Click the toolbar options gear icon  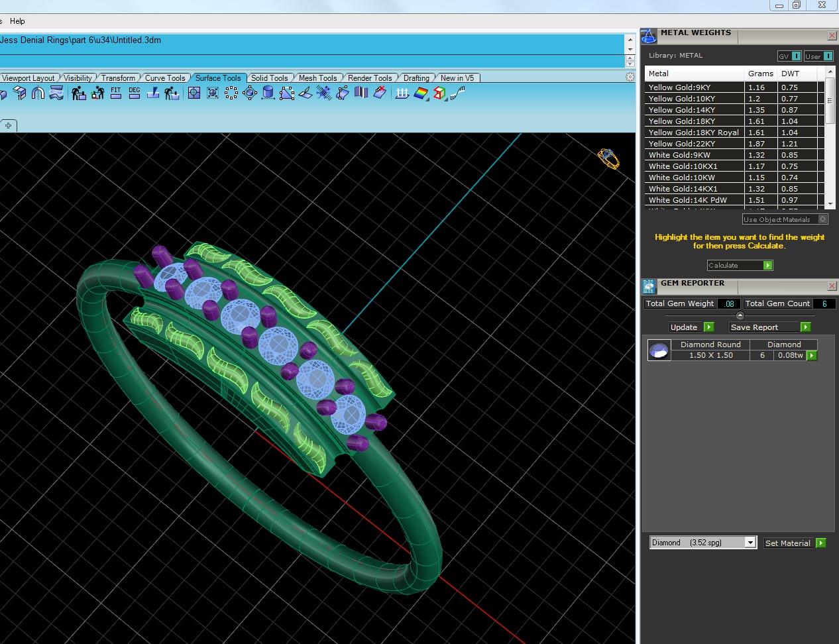pyautogui.click(x=630, y=77)
